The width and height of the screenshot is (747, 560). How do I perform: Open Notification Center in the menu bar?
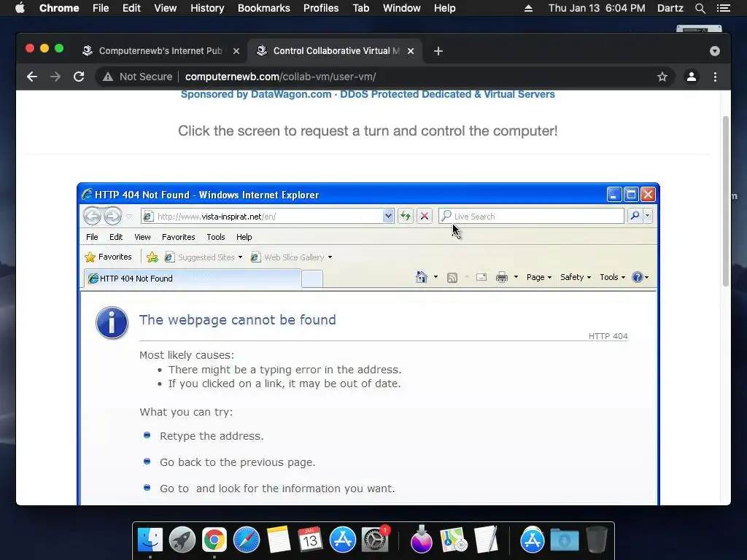coord(723,8)
